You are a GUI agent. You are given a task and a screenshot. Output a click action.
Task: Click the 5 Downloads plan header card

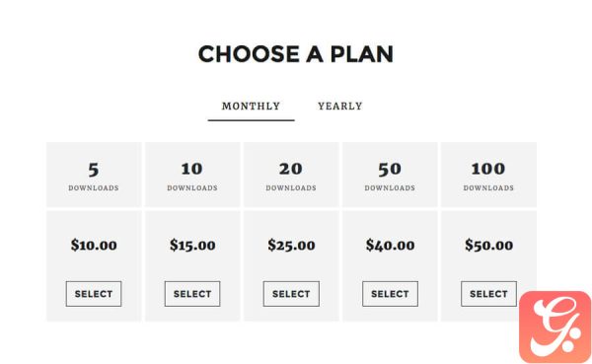coord(94,175)
